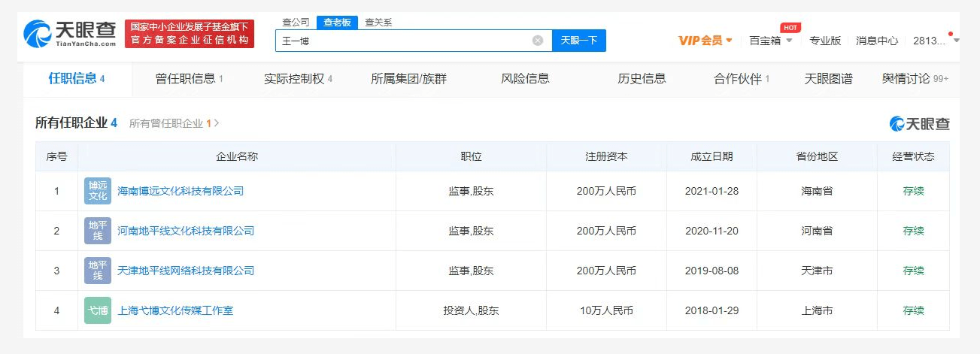Open the 曾任职信息 tab
This screenshot has width=980, height=354.
coord(190,78)
